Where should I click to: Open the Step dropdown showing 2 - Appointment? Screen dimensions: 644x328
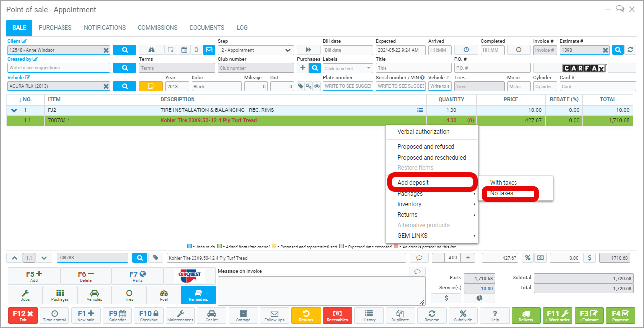(256, 50)
